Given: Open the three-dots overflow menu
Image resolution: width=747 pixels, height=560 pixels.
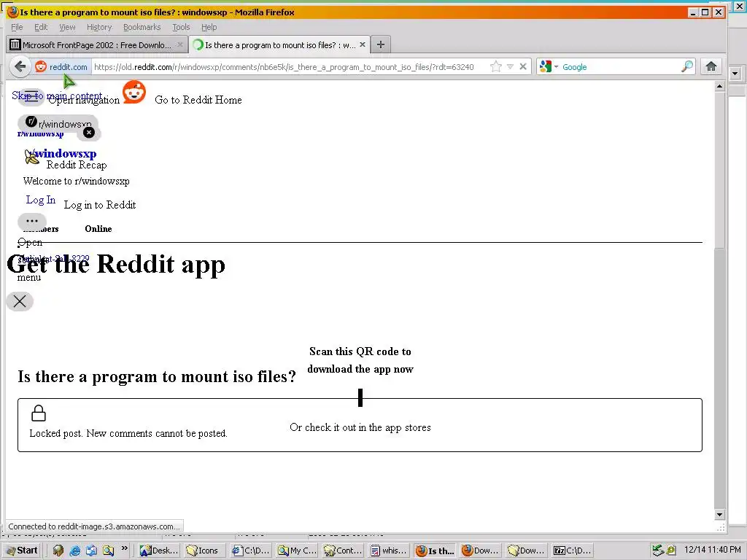Looking at the screenshot, I should point(32,221).
